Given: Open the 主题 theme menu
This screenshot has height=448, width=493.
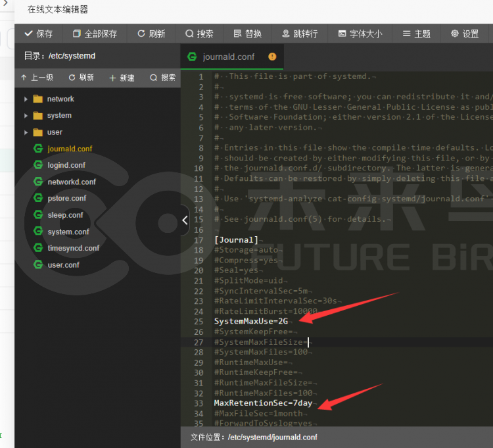Looking at the screenshot, I should [416, 34].
